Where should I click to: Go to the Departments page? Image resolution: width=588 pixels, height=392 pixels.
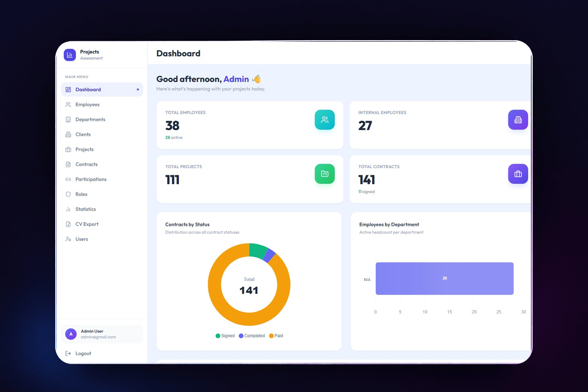(102, 119)
